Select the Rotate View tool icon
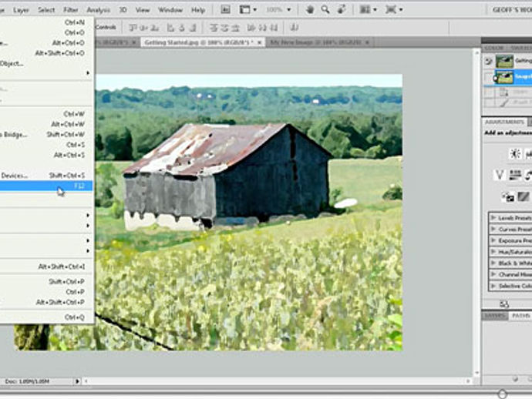 click(342, 10)
